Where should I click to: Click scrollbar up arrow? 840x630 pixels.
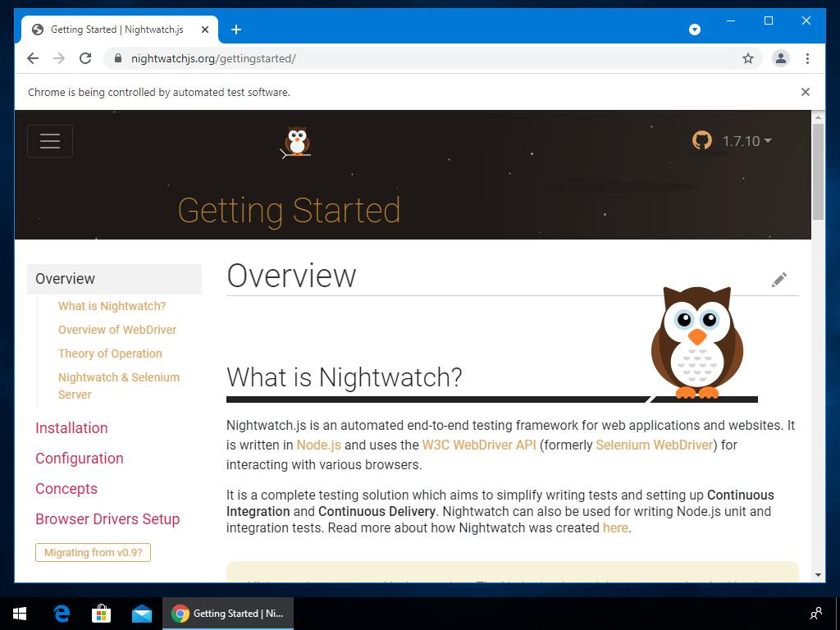coord(818,116)
